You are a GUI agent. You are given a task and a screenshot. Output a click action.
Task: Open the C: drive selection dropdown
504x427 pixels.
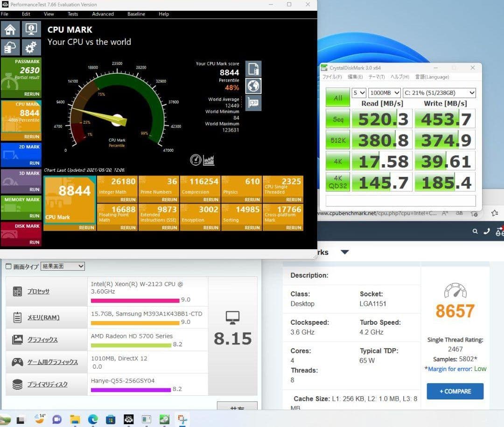[439, 92]
